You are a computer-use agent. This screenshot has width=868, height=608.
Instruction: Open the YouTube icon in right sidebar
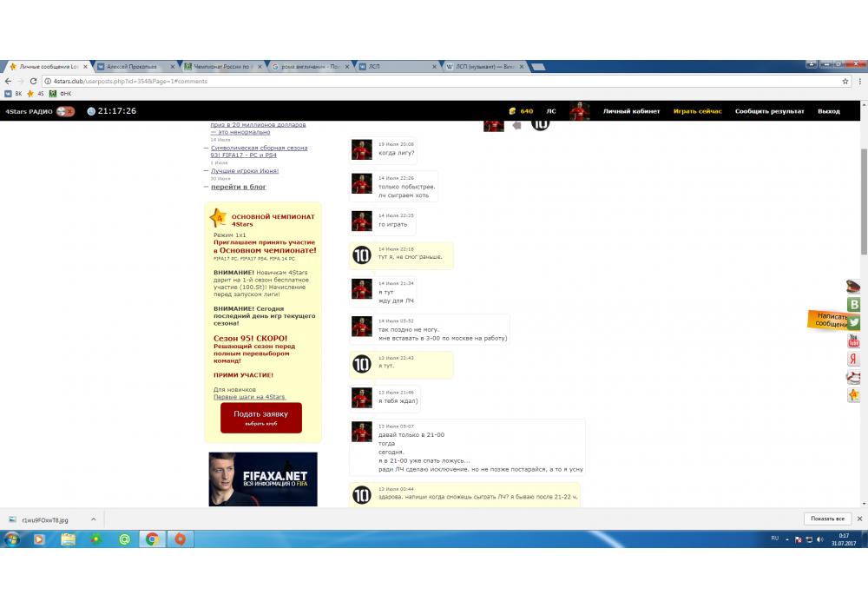tap(854, 340)
